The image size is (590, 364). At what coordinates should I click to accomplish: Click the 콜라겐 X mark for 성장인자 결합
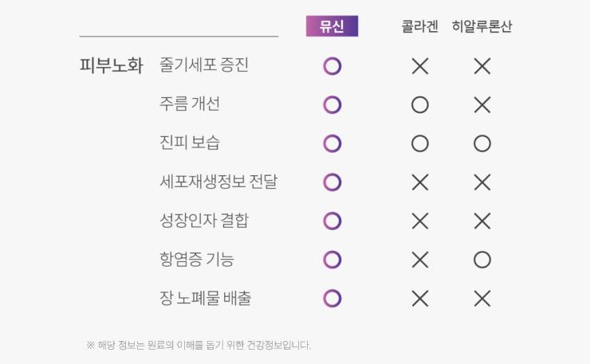(x=420, y=221)
